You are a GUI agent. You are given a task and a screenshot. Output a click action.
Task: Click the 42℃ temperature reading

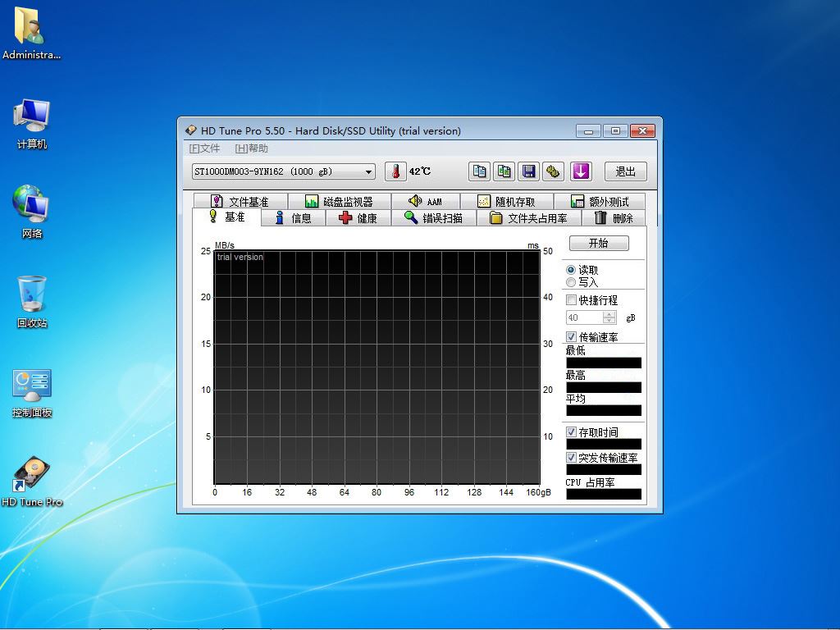(420, 171)
